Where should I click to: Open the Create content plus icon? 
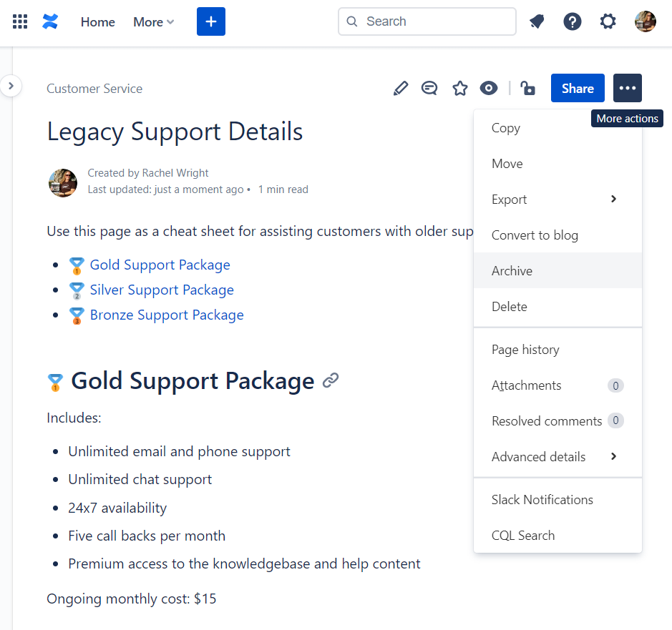(x=210, y=21)
